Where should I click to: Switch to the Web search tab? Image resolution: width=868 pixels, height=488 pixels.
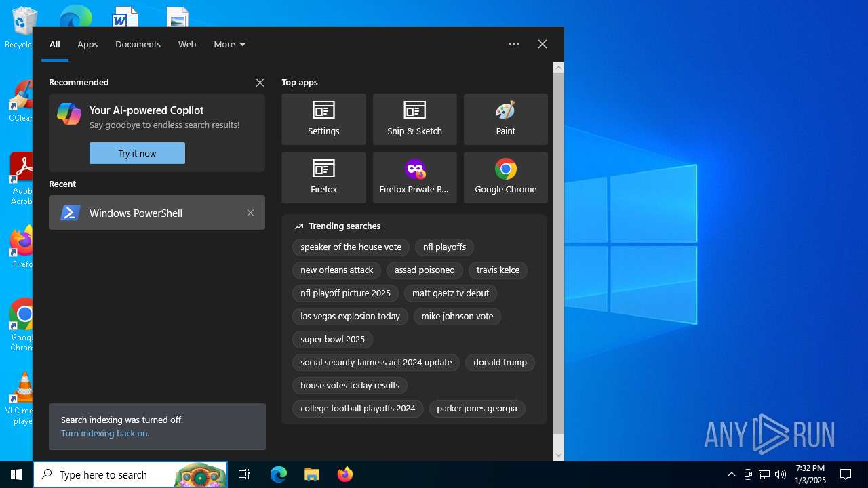(x=187, y=44)
